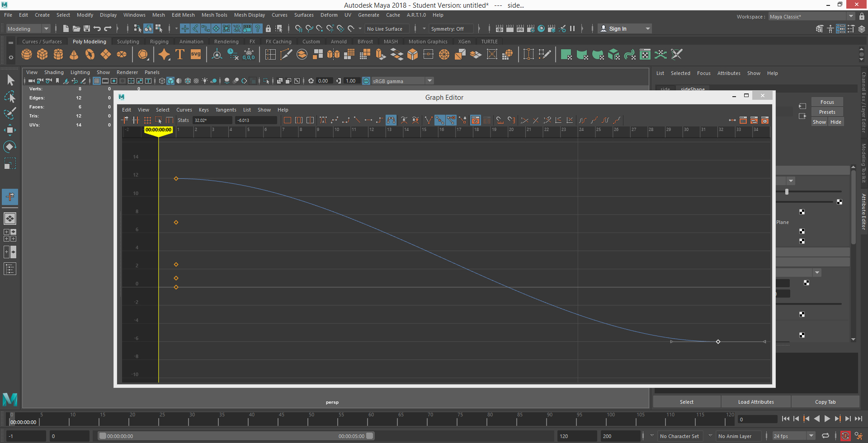Open the Curves menu in Graph Editor

(x=184, y=110)
